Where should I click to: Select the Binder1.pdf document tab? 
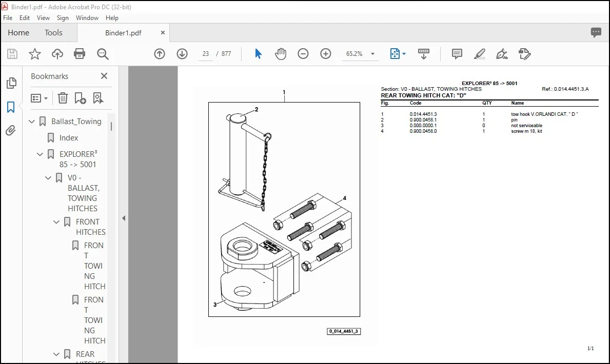click(123, 33)
